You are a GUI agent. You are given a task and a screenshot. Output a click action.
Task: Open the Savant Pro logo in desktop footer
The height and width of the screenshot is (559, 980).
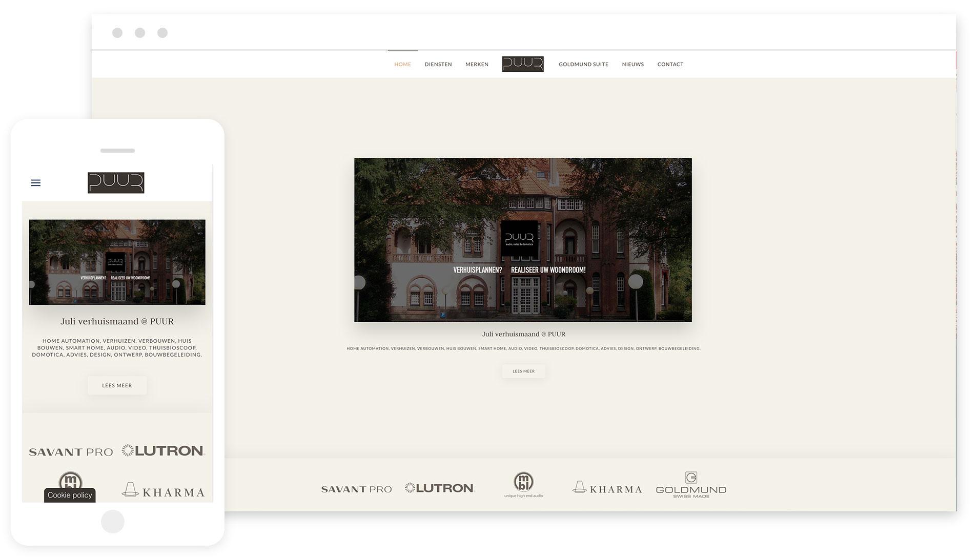(x=356, y=489)
